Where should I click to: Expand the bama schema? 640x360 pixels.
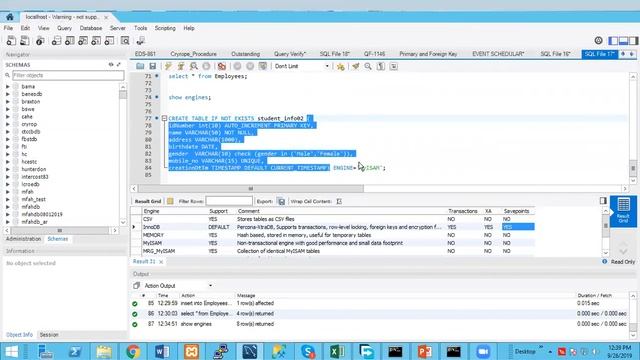click(x=8, y=87)
